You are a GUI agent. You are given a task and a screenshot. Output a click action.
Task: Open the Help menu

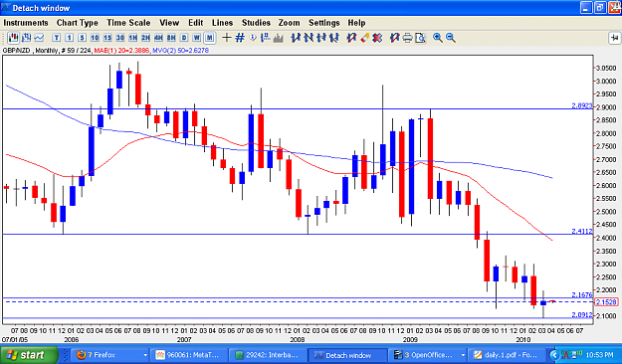[x=356, y=23]
